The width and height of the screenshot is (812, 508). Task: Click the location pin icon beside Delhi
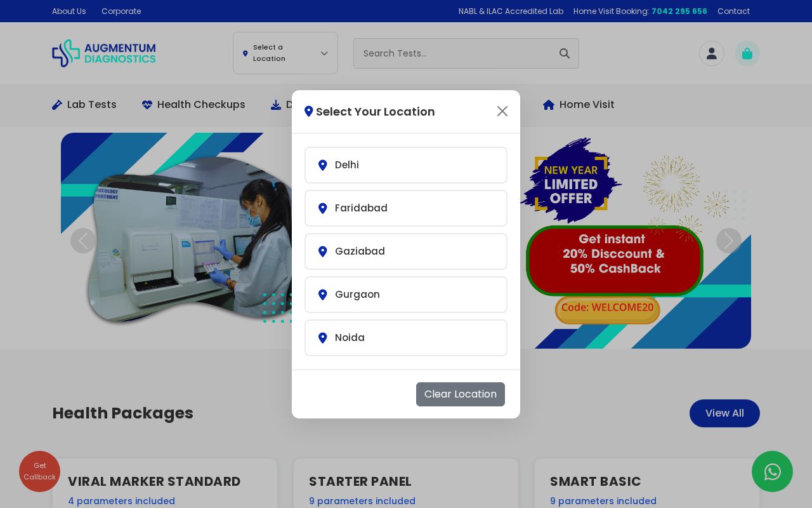pyautogui.click(x=323, y=165)
